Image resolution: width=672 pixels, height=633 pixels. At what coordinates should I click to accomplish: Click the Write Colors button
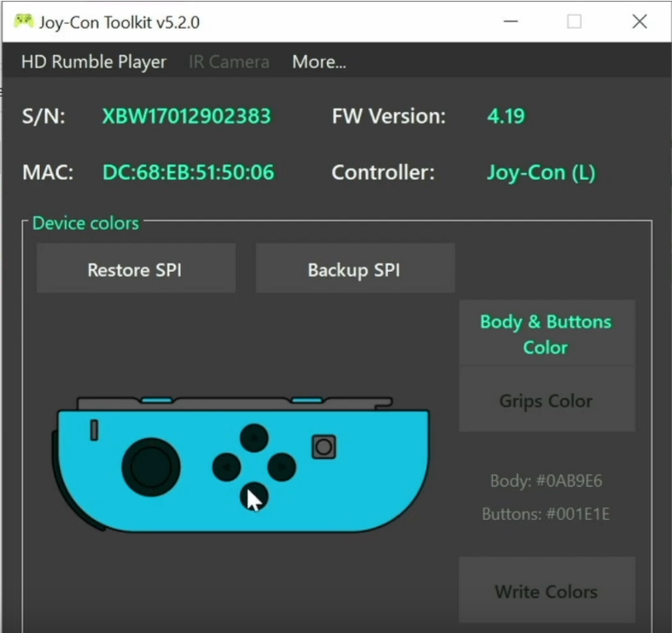(547, 590)
